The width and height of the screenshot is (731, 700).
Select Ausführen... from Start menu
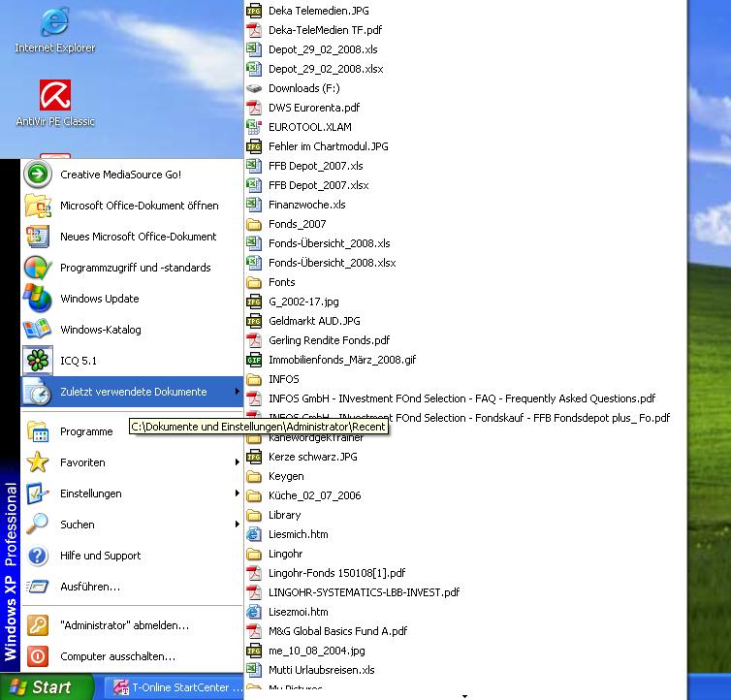coord(133,587)
